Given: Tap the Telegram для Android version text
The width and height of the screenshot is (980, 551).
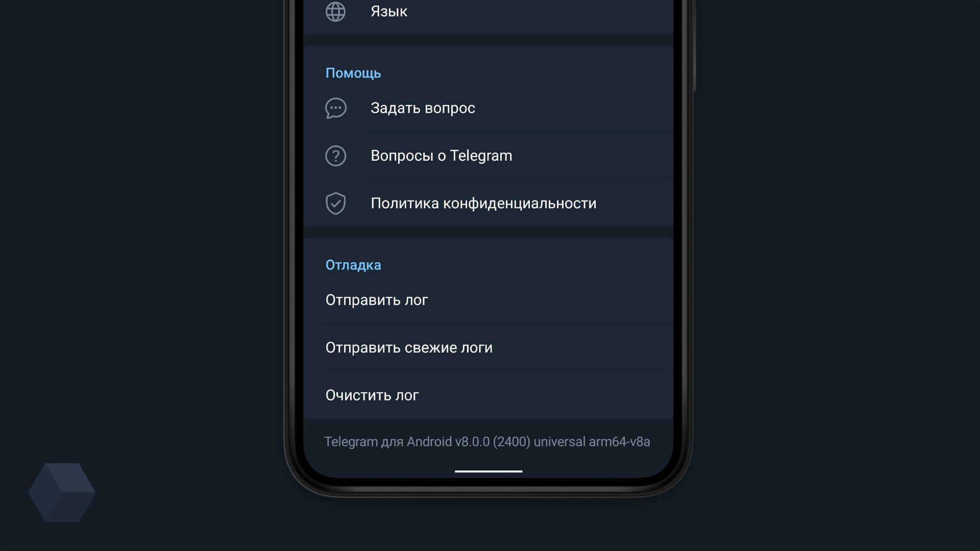Looking at the screenshot, I should point(487,442).
